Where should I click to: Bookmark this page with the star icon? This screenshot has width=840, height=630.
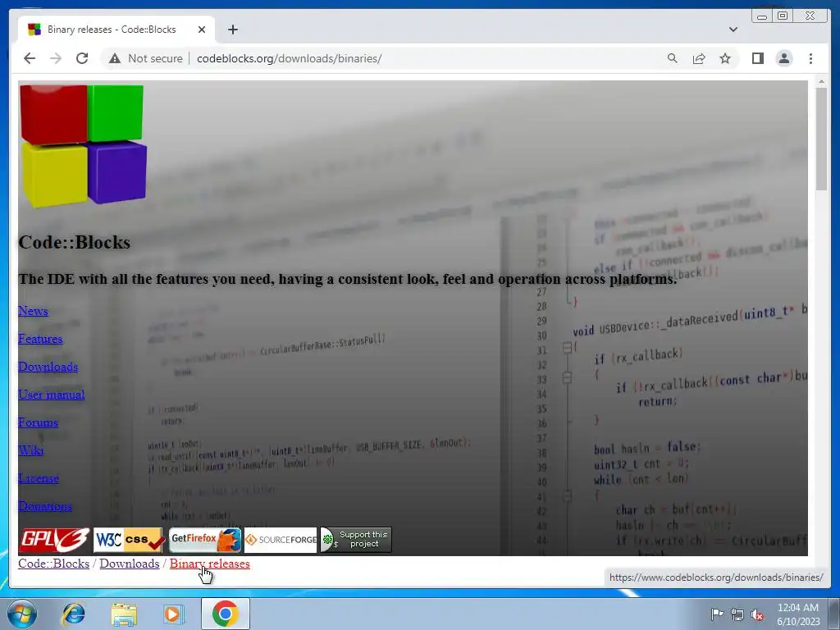click(x=725, y=58)
